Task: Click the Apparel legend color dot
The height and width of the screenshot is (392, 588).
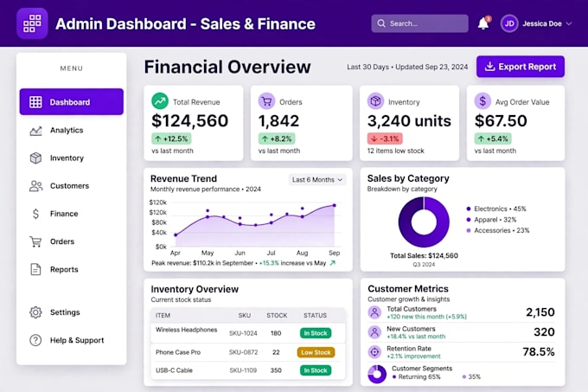Action: click(469, 220)
